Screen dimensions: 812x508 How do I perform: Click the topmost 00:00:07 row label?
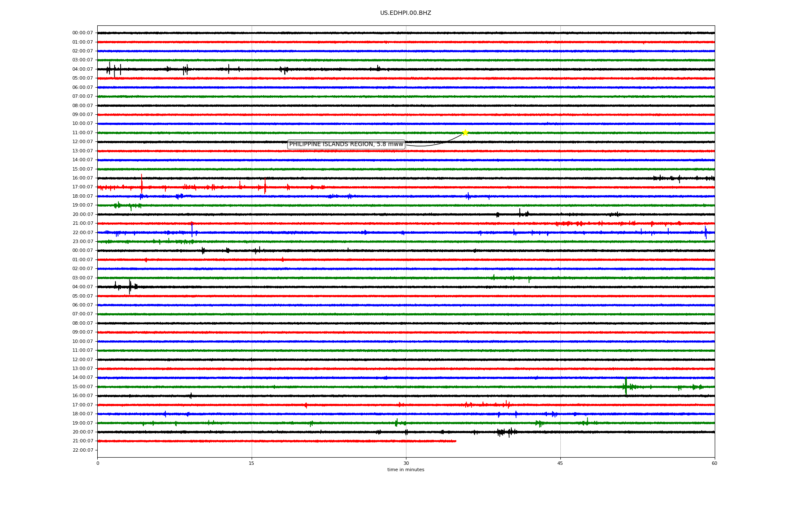[82, 33]
